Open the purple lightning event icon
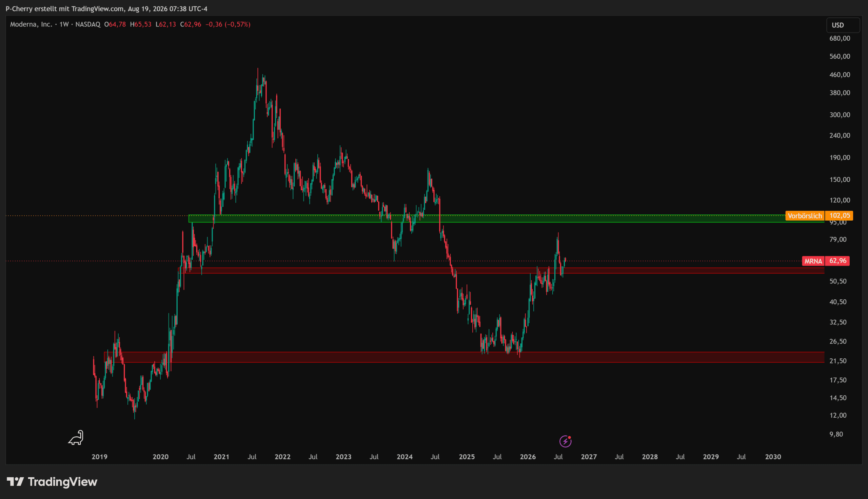Screen dimensions: 868x499 (566, 441)
